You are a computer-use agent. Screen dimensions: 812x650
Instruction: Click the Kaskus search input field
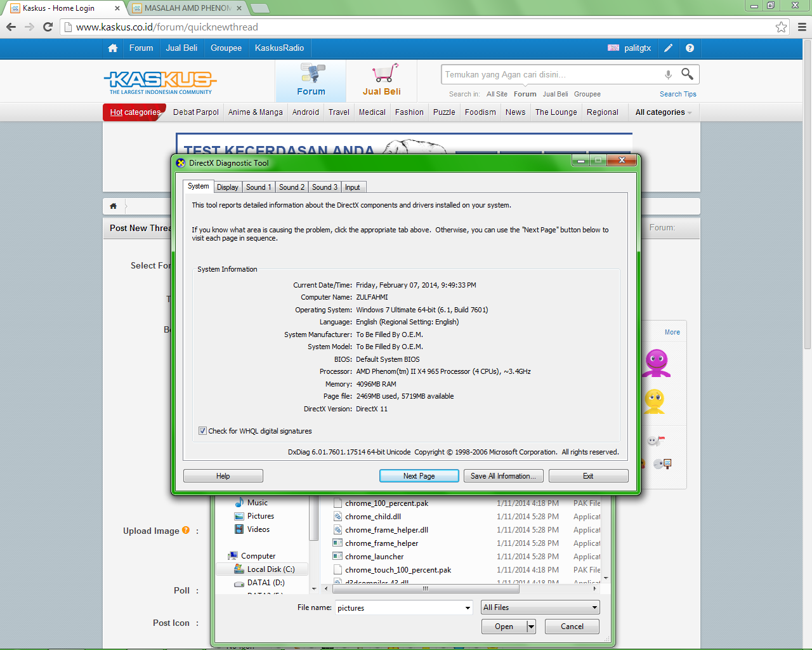click(551, 74)
